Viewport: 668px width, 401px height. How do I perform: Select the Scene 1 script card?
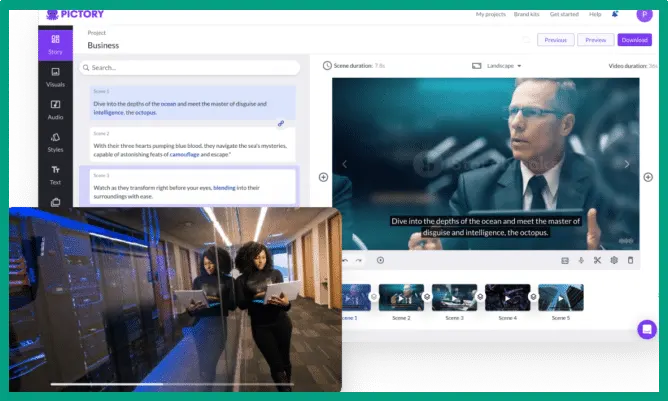[x=193, y=103]
